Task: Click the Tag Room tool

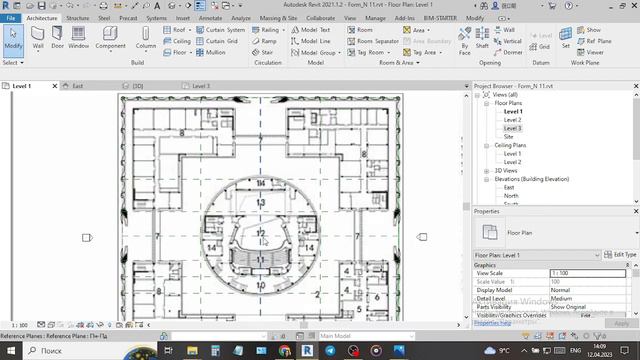Action: 368,53
